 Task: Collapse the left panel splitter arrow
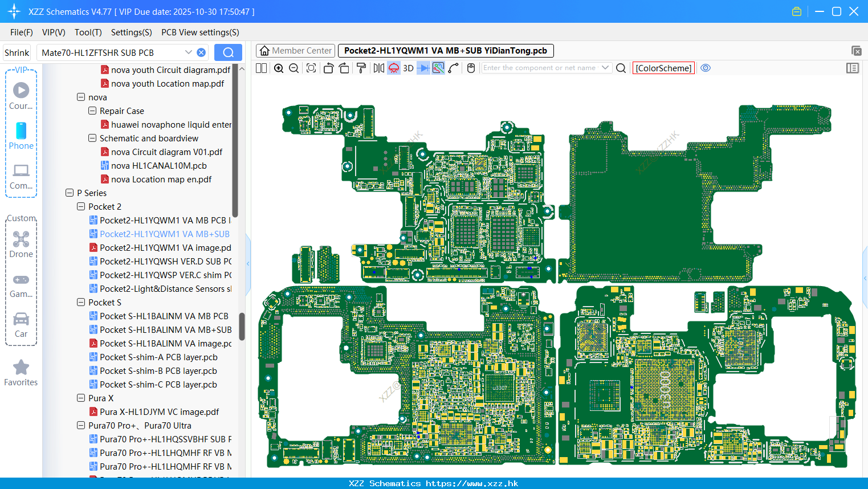click(248, 264)
